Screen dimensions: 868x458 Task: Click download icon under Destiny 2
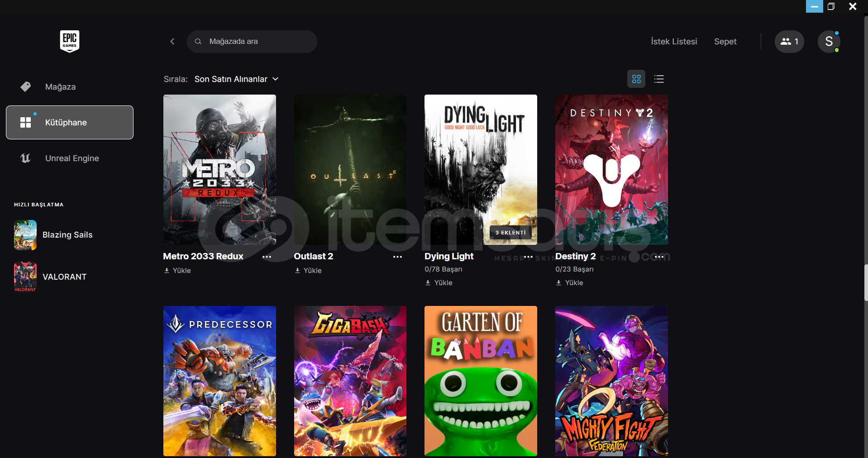coord(559,282)
